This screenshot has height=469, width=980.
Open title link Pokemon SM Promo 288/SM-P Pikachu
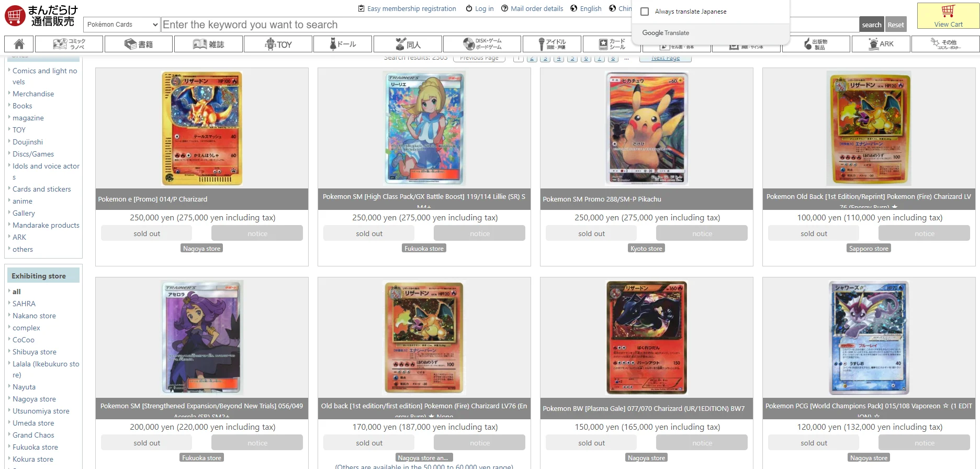pyautogui.click(x=602, y=199)
